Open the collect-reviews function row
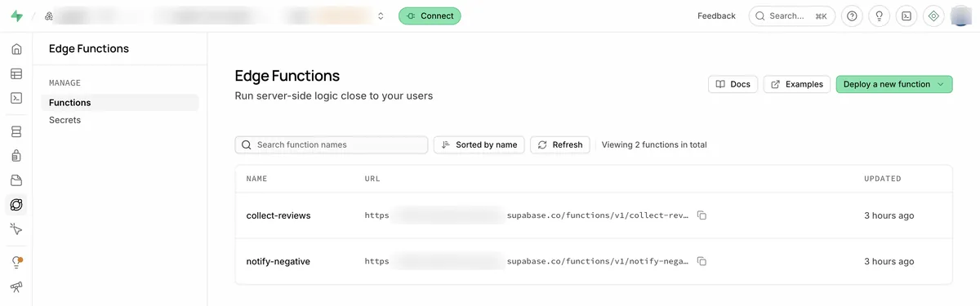980x306 pixels. pyautogui.click(x=594, y=215)
